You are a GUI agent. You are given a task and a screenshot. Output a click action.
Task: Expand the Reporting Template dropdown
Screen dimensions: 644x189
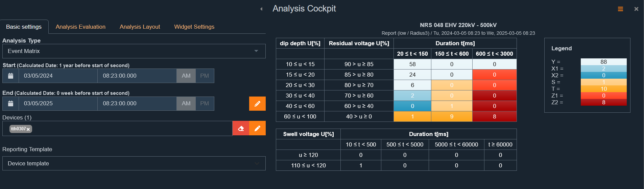[x=134, y=163]
